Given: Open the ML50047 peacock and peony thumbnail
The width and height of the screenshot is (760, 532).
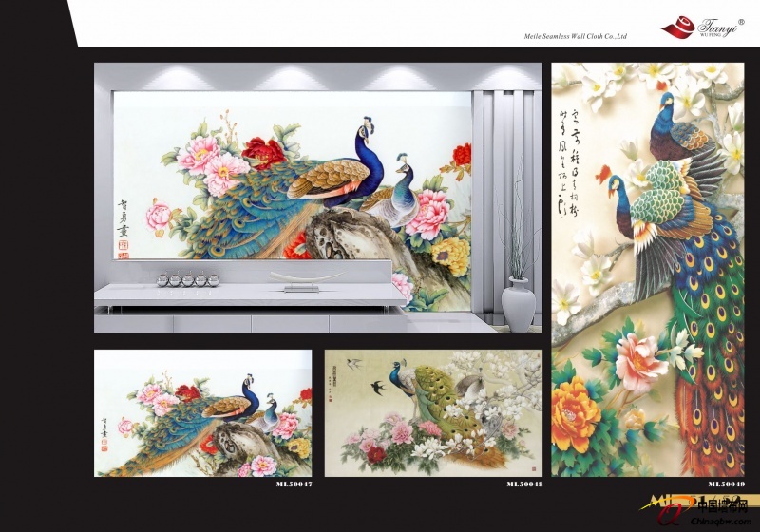Looking at the screenshot, I should [x=203, y=413].
